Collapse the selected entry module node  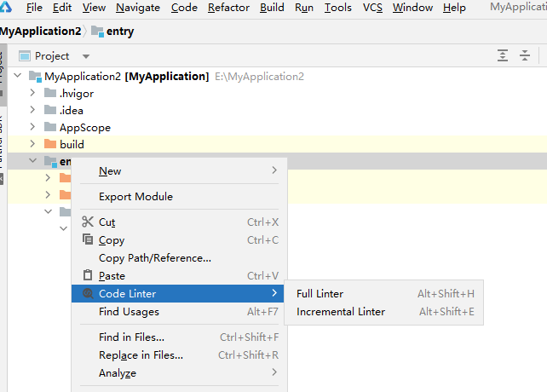click(32, 160)
